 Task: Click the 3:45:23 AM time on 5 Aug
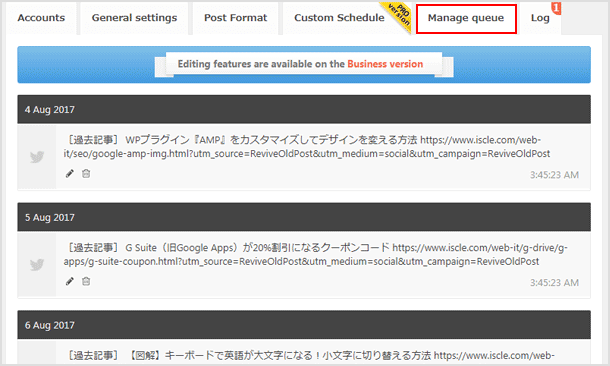(554, 283)
